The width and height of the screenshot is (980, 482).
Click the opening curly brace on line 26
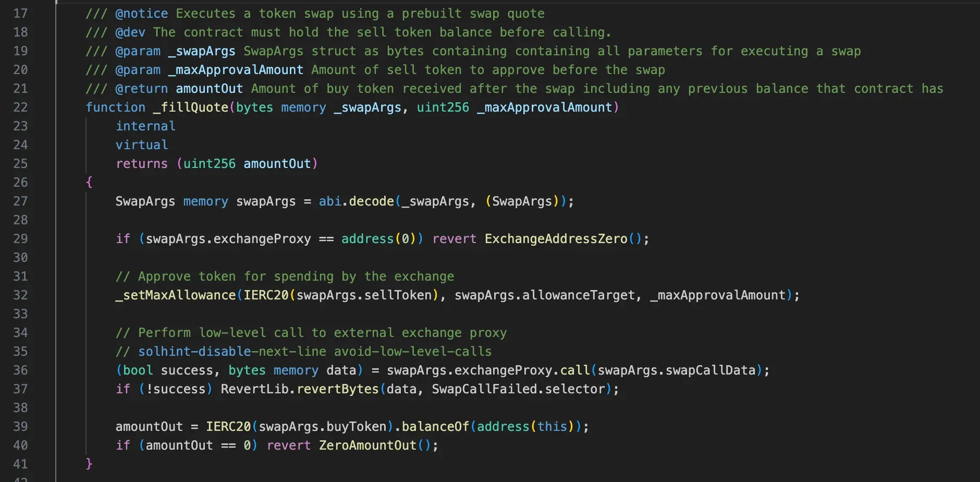[89, 182]
